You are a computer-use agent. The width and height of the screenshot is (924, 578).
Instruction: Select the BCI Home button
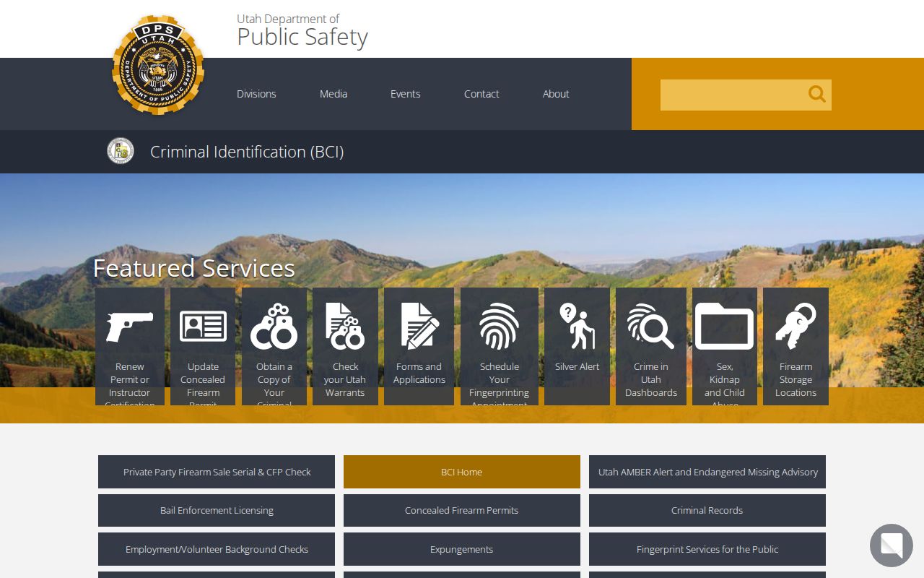462,472
